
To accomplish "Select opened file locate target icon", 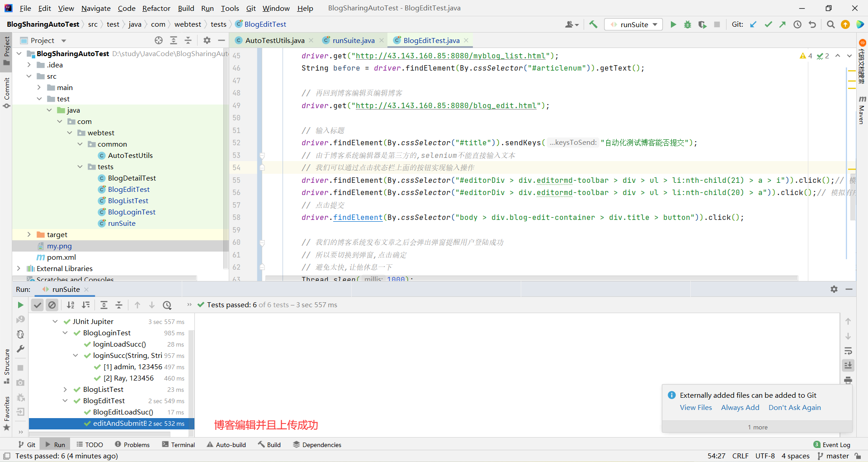I will 159,40.
